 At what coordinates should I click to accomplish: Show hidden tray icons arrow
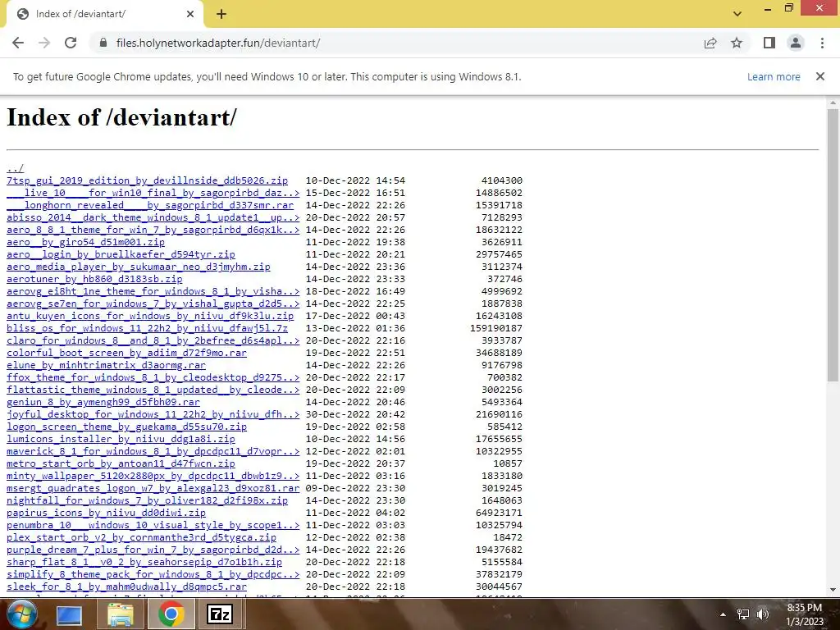pos(724,614)
